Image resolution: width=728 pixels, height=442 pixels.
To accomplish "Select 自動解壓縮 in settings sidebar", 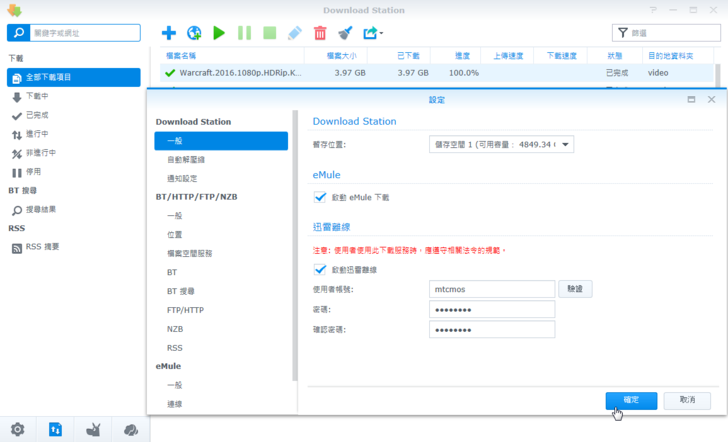I will point(186,160).
